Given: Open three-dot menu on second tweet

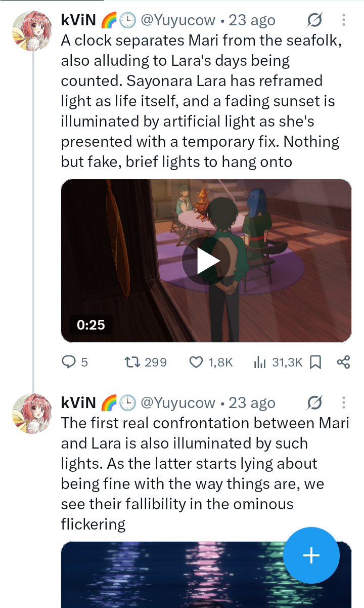Looking at the screenshot, I should (x=344, y=403).
